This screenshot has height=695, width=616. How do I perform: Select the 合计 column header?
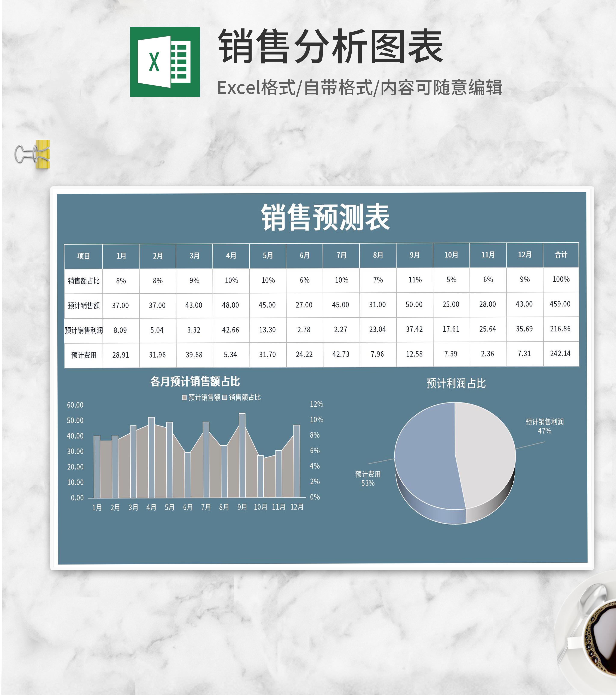(561, 255)
